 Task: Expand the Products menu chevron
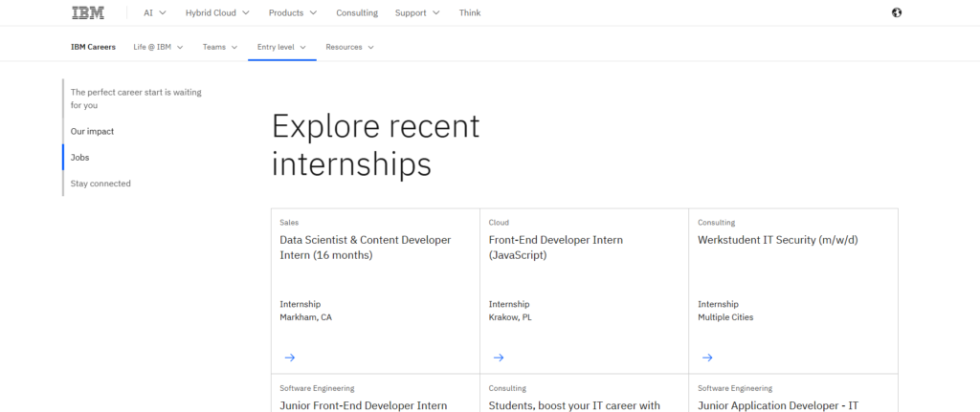[313, 12]
